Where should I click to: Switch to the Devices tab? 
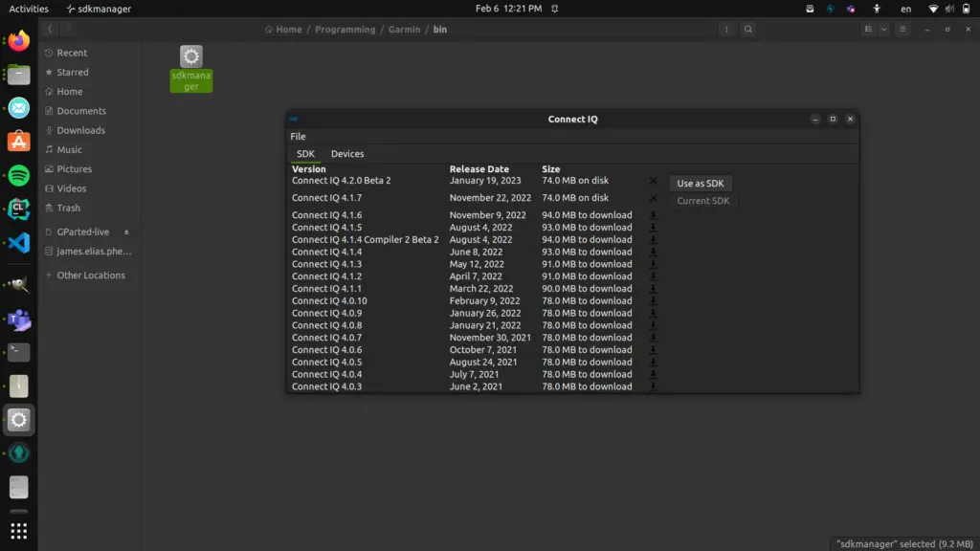click(x=346, y=154)
